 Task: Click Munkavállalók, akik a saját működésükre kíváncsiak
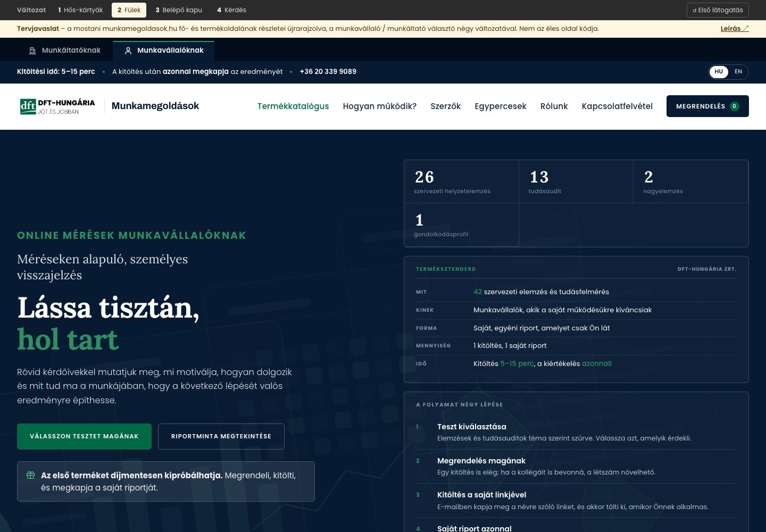562,310
